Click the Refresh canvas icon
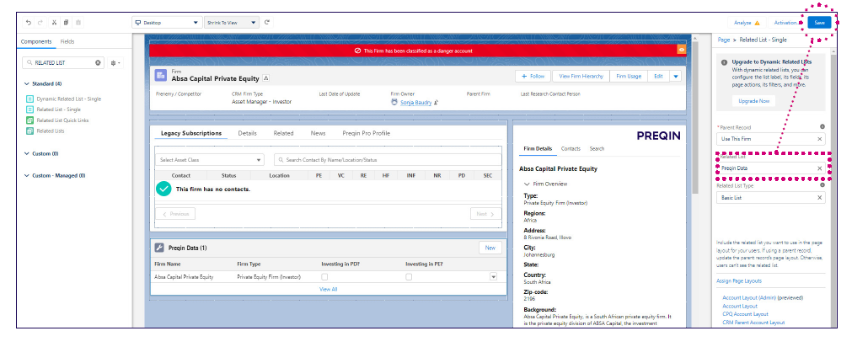 point(267,23)
